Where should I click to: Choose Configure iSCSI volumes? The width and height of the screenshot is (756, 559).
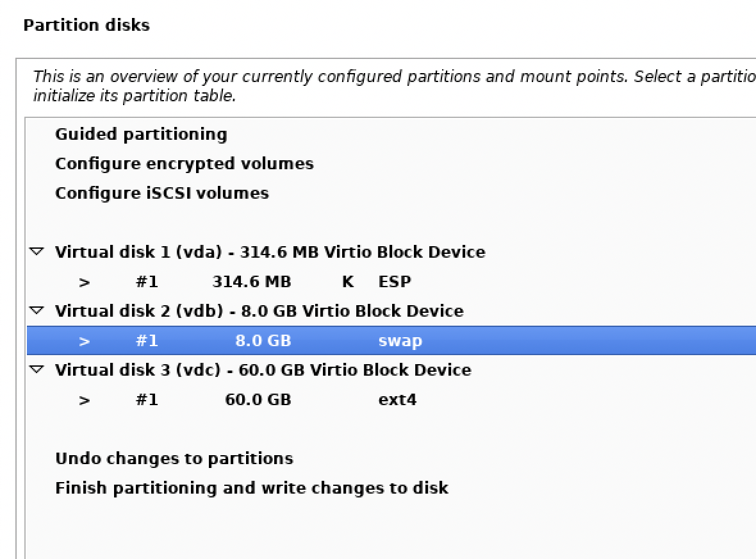(x=162, y=193)
